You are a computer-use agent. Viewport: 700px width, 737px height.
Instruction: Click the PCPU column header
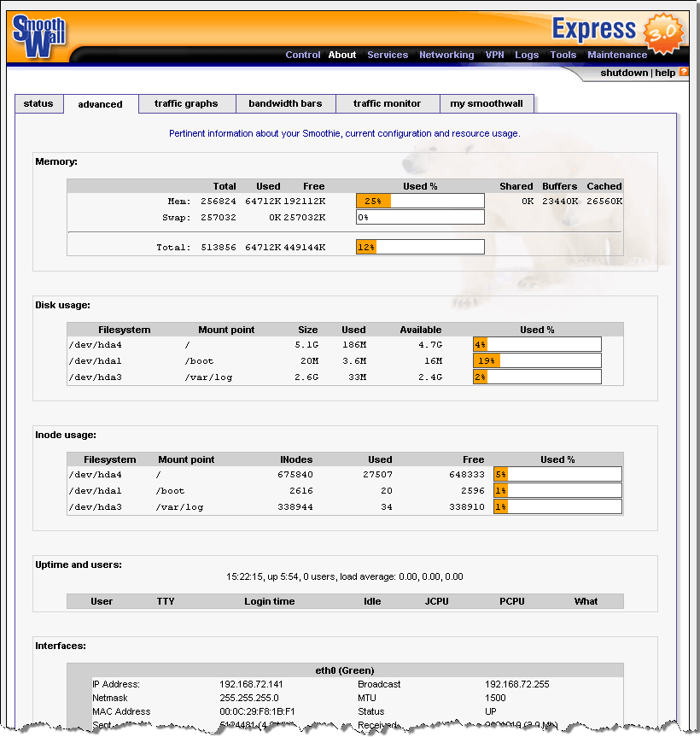(x=511, y=601)
